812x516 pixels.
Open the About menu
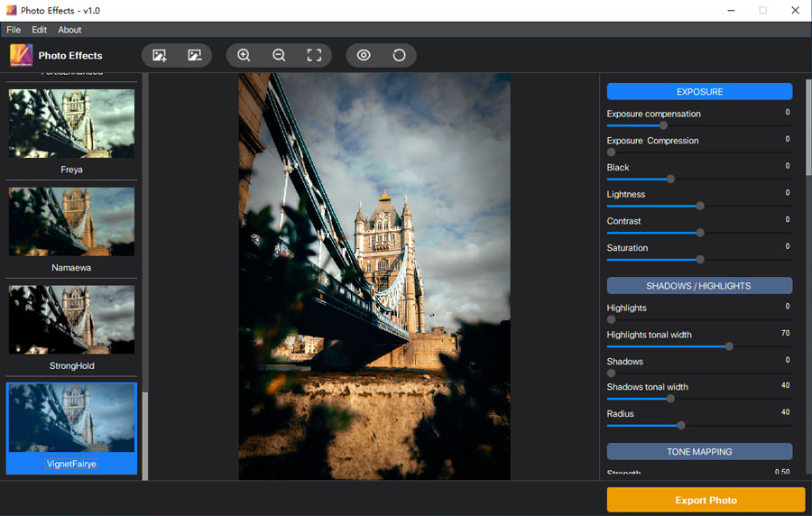(69, 30)
